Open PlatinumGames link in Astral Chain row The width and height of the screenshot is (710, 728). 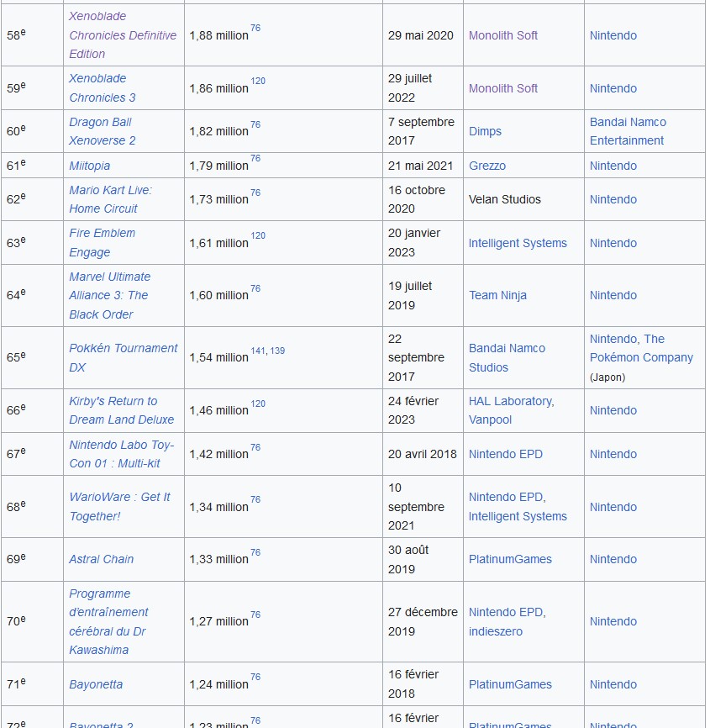[510, 559]
